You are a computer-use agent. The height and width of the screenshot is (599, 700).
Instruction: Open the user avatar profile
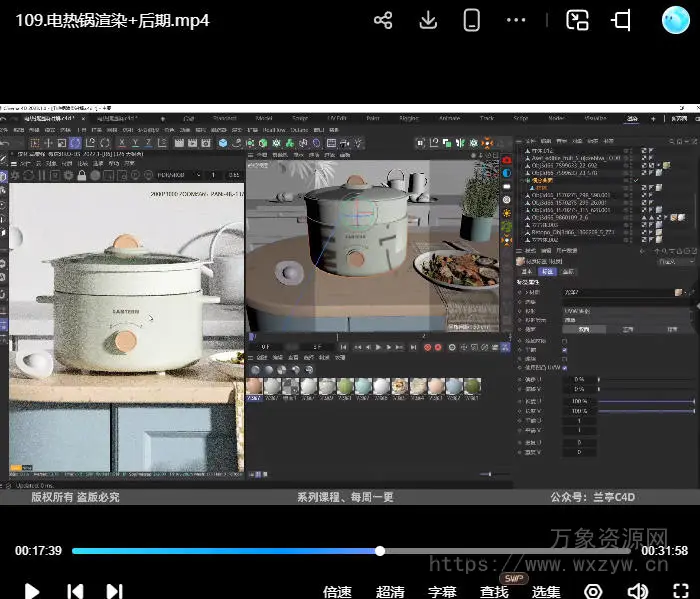677,20
